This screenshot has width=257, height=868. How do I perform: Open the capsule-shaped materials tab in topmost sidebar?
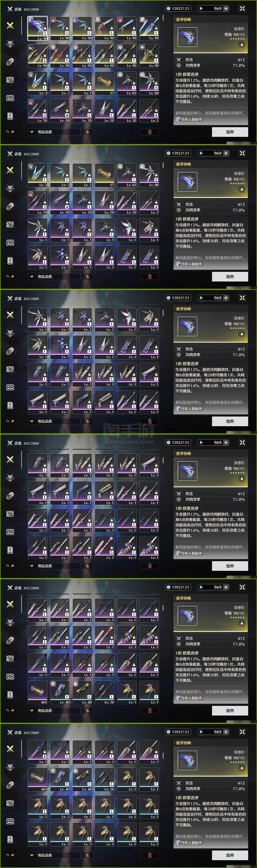coord(10,62)
